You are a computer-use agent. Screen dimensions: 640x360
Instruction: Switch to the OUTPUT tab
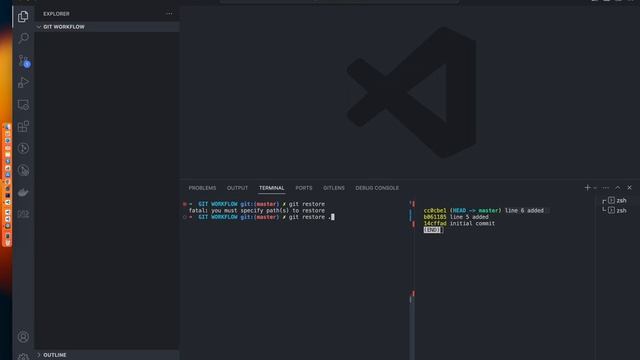click(237, 188)
